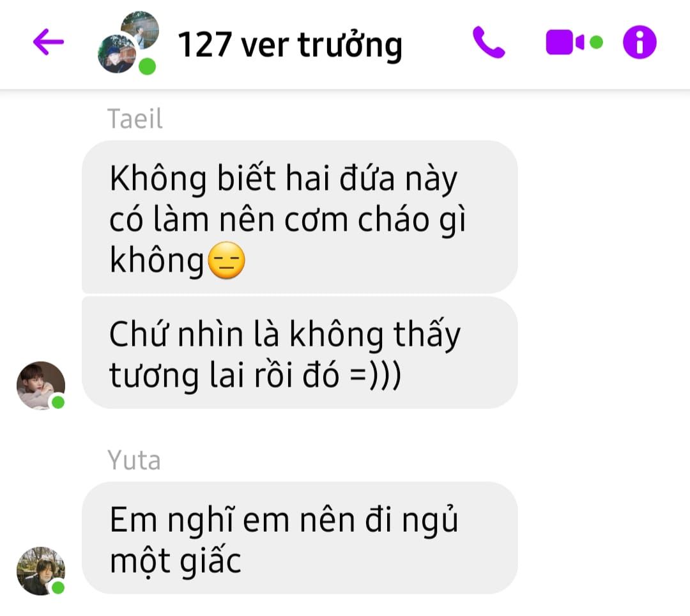Select the 'Chứ nhìn là không thấy' message
Image resolution: width=690 pixels, height=616 pixels.
click(x=299, y=353)
